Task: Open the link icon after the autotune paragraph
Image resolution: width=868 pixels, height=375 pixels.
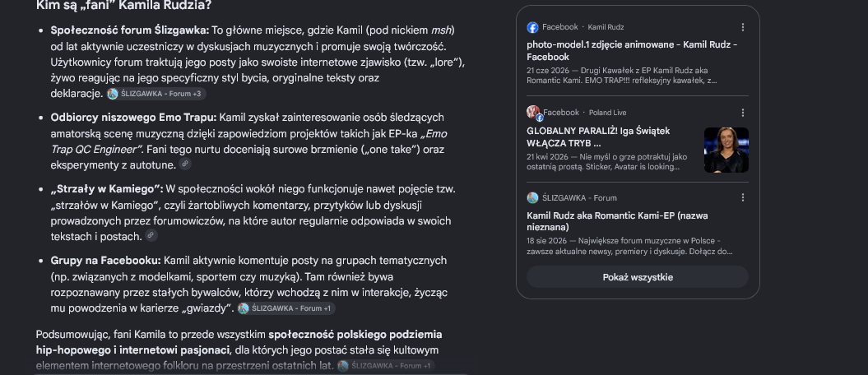Action: pyautogui.click(x=185, y=164)
